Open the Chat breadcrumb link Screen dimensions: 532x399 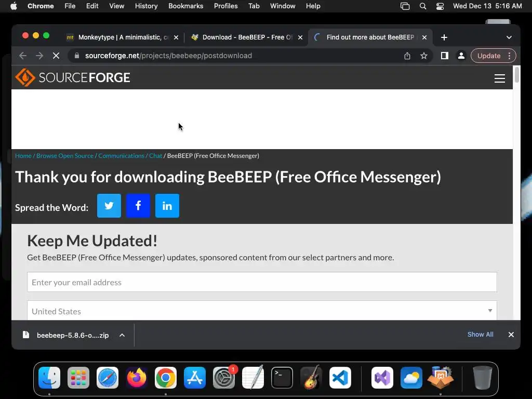pos(156,156)
